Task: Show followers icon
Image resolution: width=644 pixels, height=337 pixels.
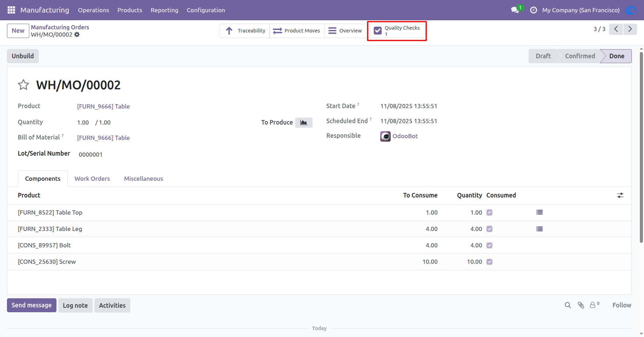Action: [x=595, y=305]
